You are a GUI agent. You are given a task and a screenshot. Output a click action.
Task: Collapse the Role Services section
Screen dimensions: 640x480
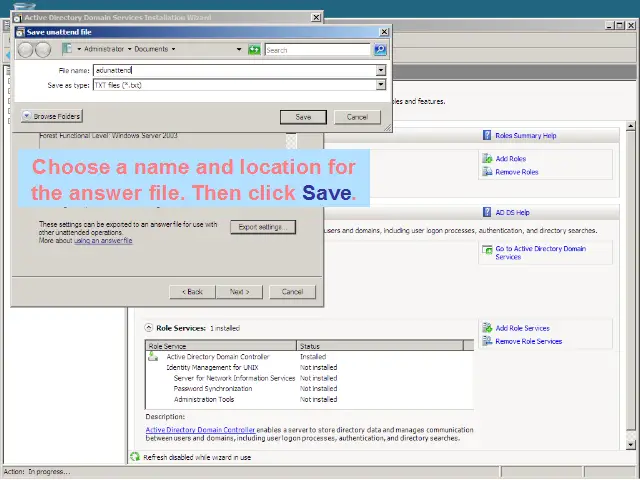[x=149, y=328]
